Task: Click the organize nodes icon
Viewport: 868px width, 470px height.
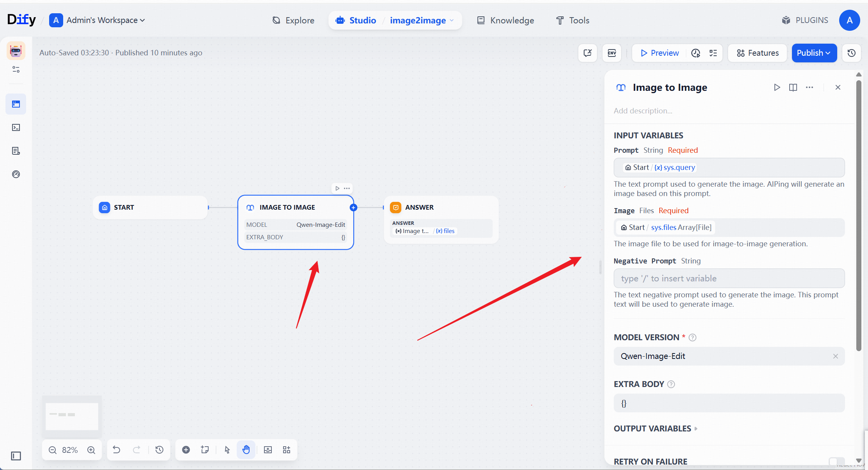Action: pos(287,450)
